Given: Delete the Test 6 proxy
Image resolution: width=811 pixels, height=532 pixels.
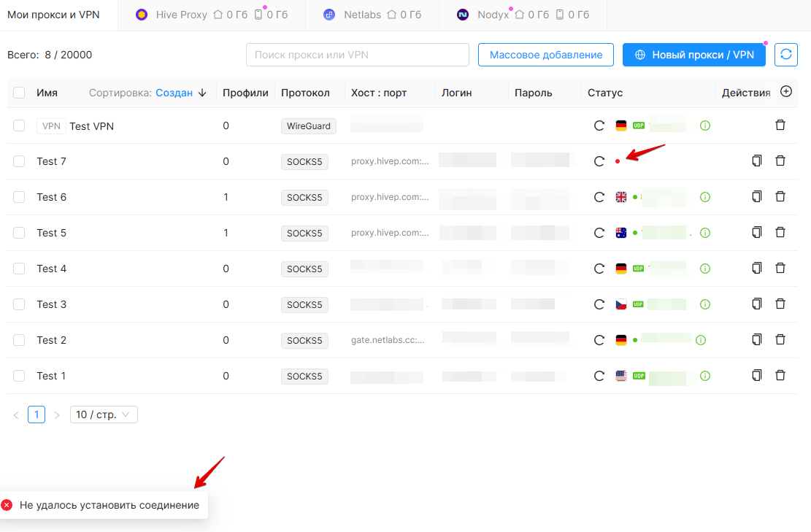Looking at the screenshot, I should [x=780, y=196].
